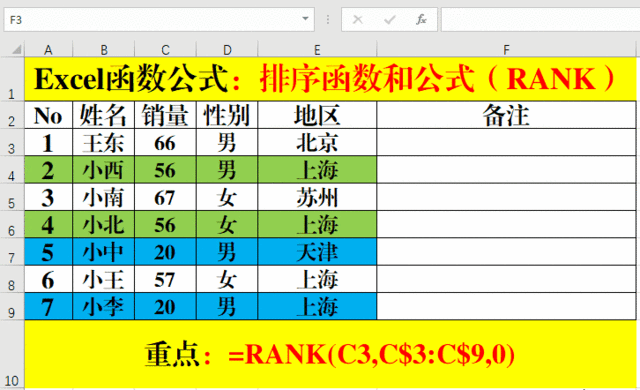Select the No cell with value 3
This screenshot has height=390, width=640.
point(49,197)
